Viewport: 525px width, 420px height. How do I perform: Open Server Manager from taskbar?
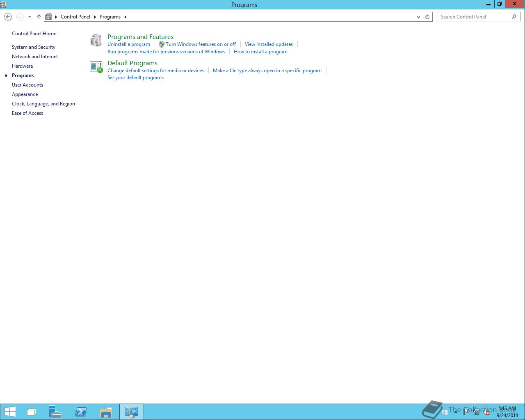coord(55,412)
